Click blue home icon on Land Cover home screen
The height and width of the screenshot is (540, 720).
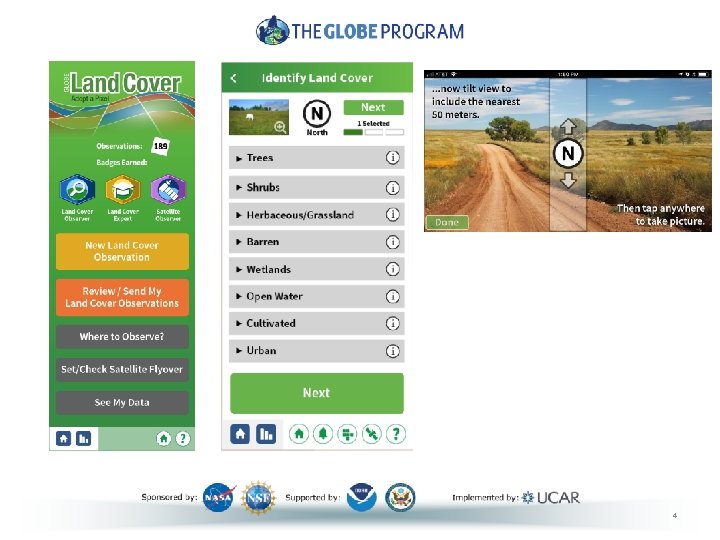63,439
